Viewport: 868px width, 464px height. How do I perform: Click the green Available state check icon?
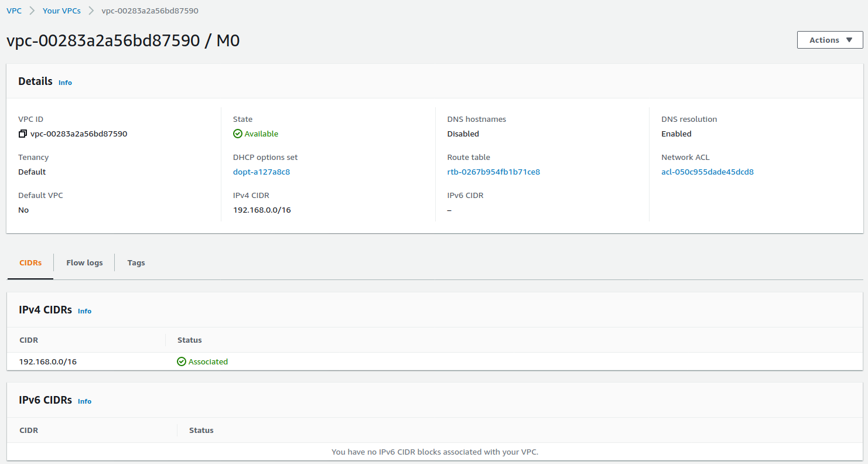[x=237, y=134]
